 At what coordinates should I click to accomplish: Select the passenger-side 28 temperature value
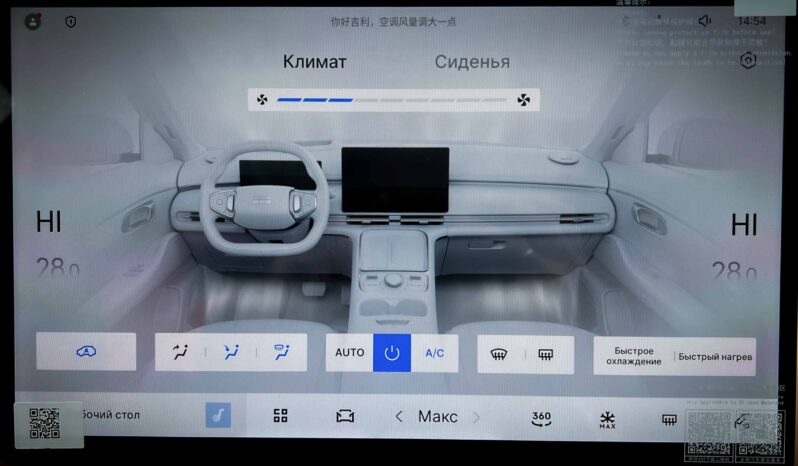click(734, 270)
